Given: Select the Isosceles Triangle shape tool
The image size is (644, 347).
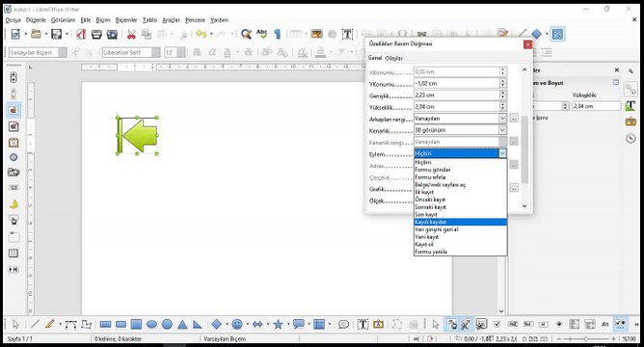Looking at the screenshot, I should point(182,325).
